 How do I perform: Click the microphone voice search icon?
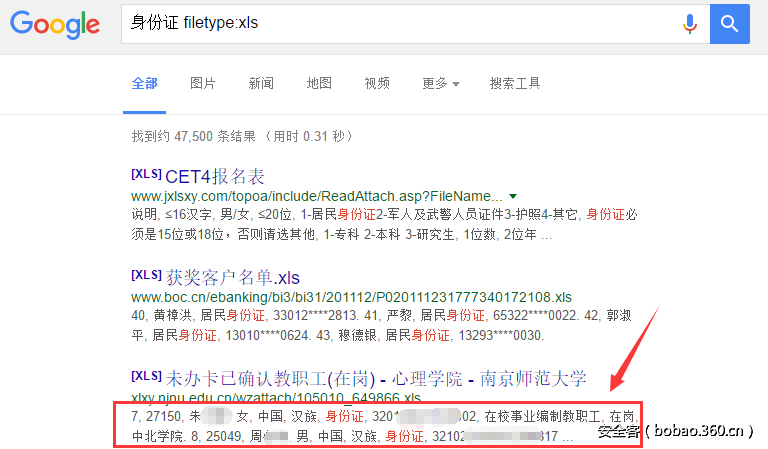(690, 24)
